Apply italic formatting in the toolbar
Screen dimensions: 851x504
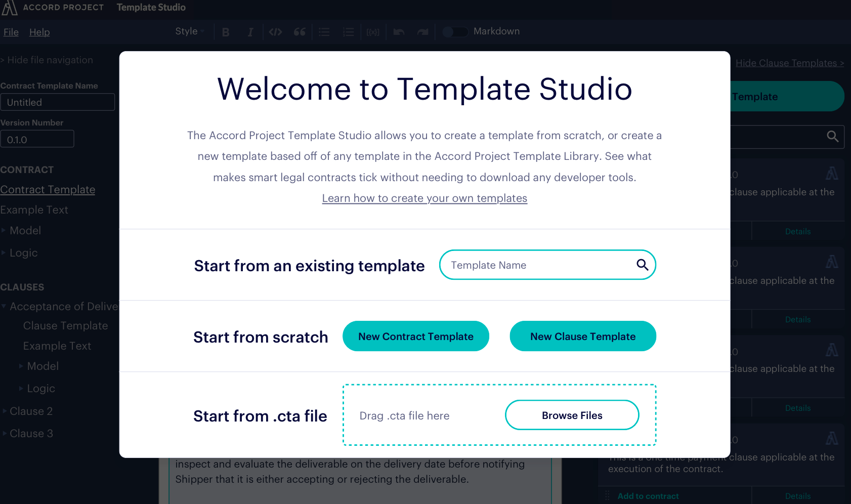point(250,31)
